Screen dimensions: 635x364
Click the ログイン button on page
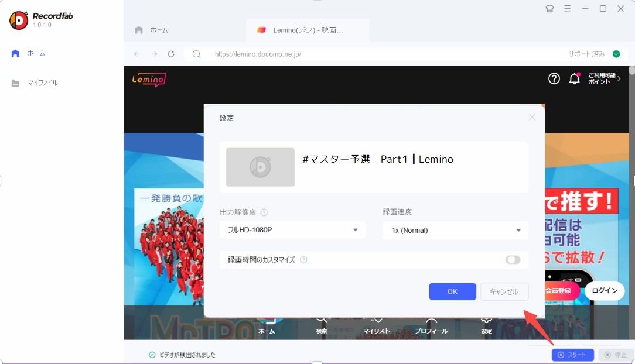[604, 290]
